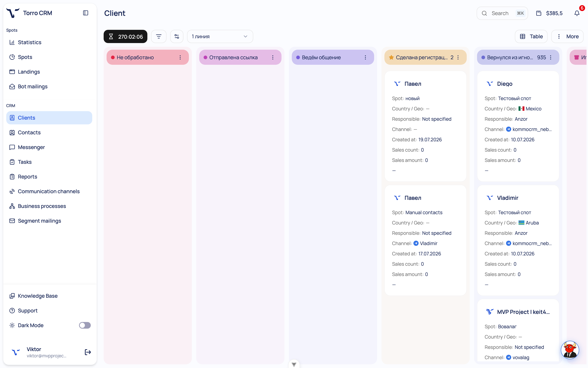Click the Mexico flag in Diego card

(521, 109)
